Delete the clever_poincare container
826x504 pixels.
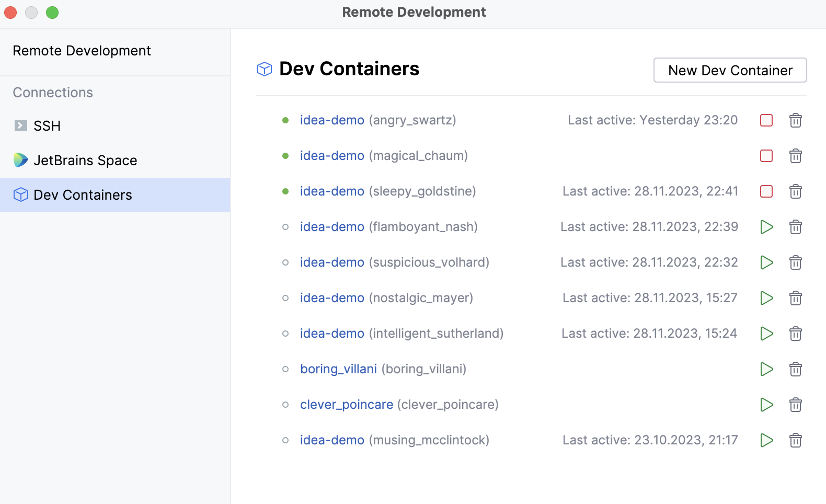click(796, 405)
